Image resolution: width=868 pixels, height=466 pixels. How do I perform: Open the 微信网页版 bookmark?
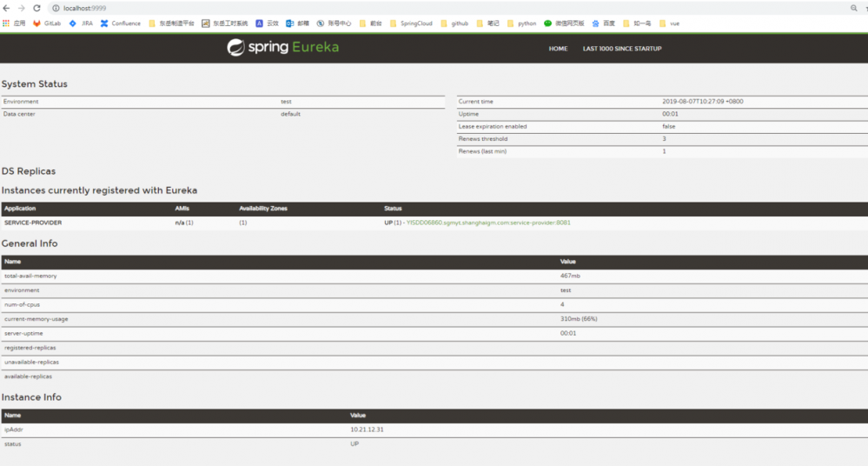(x=564, y=23)
